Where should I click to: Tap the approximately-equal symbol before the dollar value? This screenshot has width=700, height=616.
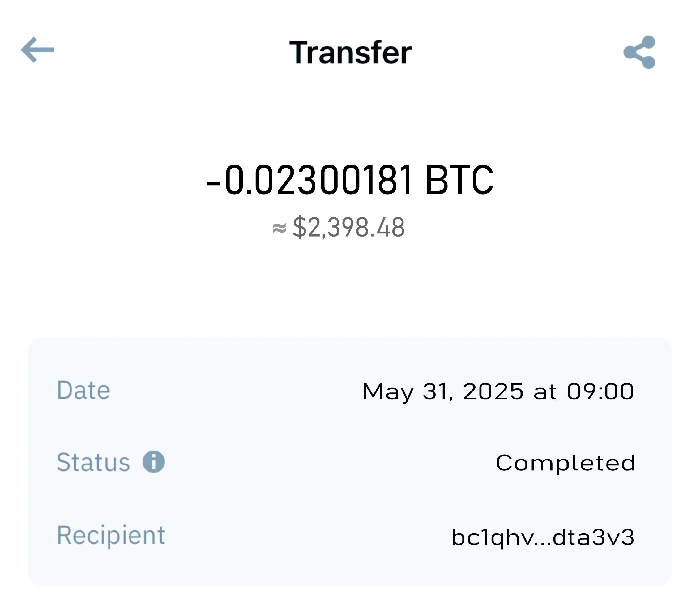279,228
